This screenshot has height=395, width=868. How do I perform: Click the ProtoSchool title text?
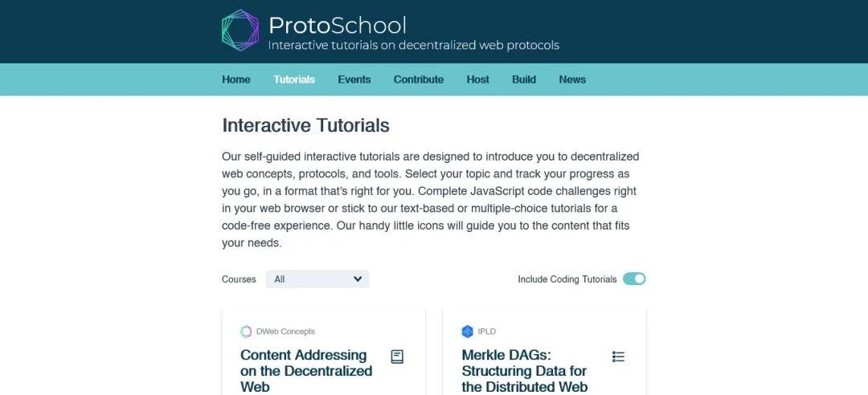coord(338,25)
